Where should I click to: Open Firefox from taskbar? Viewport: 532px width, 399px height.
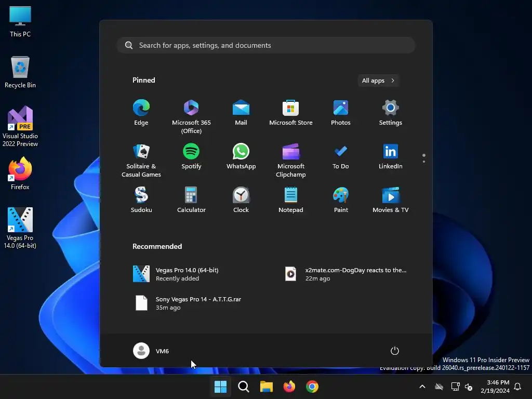[289, 387]
